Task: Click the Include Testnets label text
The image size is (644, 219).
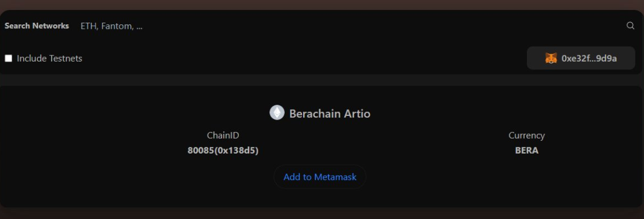Action: (49, 58)
